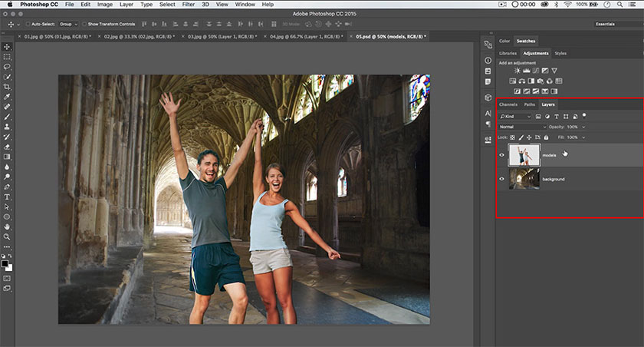Switch to the Channels tab

tap(508, 104)
